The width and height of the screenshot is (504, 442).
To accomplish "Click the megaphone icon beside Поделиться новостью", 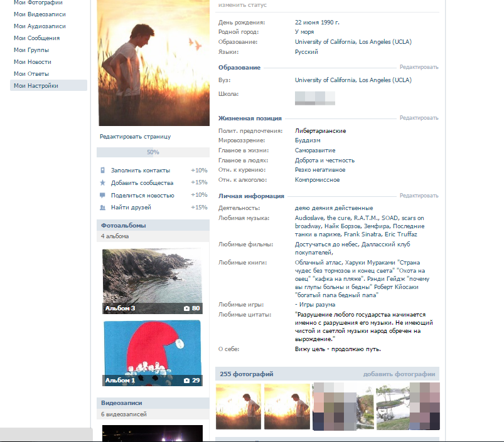I will [x=102, y=195].
